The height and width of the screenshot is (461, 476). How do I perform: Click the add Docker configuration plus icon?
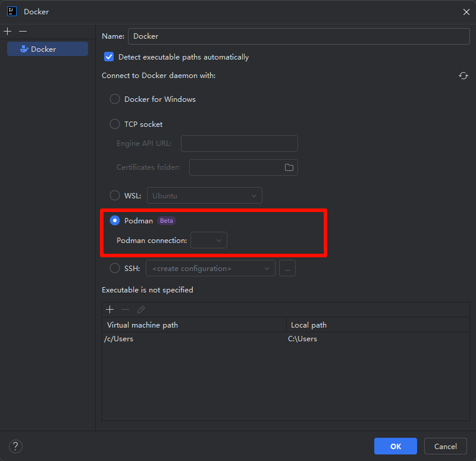point(8,31)
